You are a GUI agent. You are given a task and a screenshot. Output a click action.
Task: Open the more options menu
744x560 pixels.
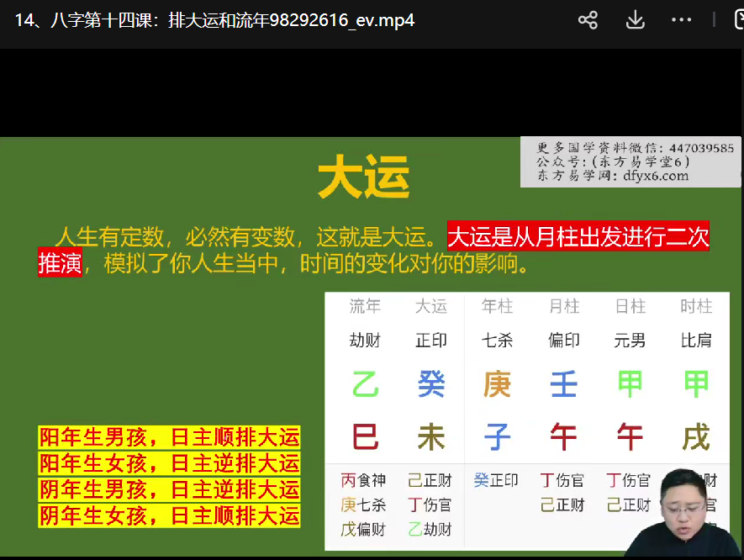pos(682,20)
